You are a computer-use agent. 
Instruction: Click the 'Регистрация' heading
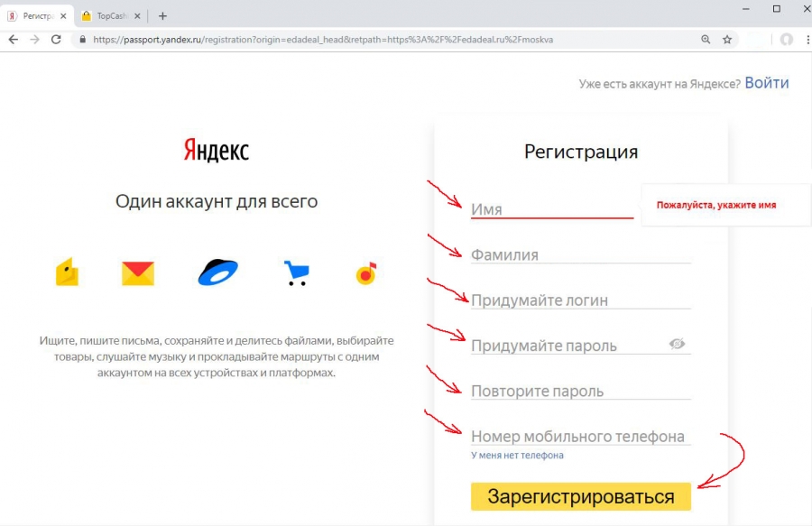[x=581, y=152]
